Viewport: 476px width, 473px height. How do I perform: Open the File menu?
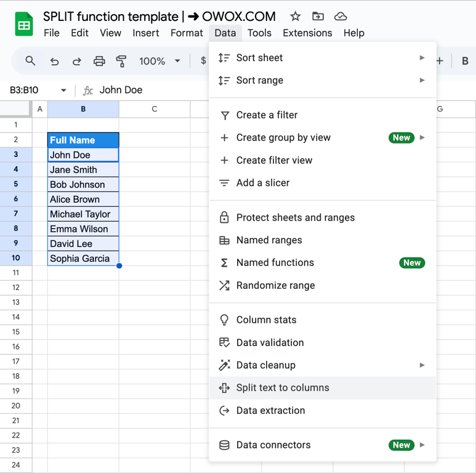click(x=52, y=33)
